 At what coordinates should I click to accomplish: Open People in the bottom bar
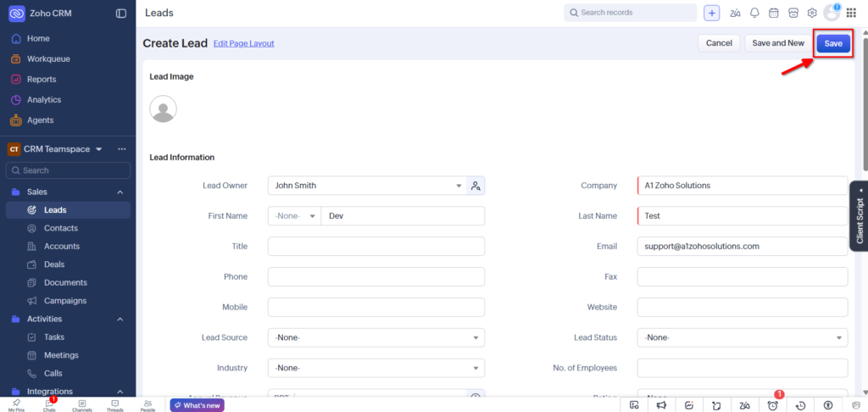coord(147,405)
